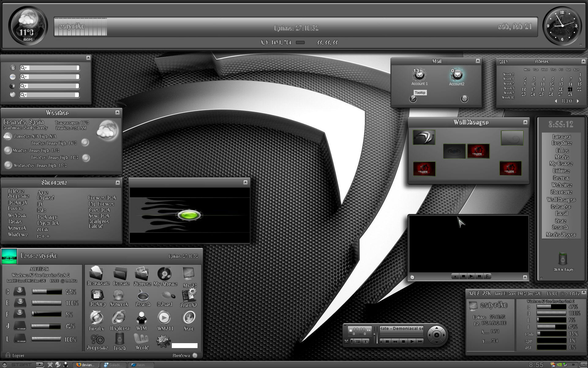Click Task mgr shortcut
This screenshot has height=368, width=588.
tap(47, 217)
